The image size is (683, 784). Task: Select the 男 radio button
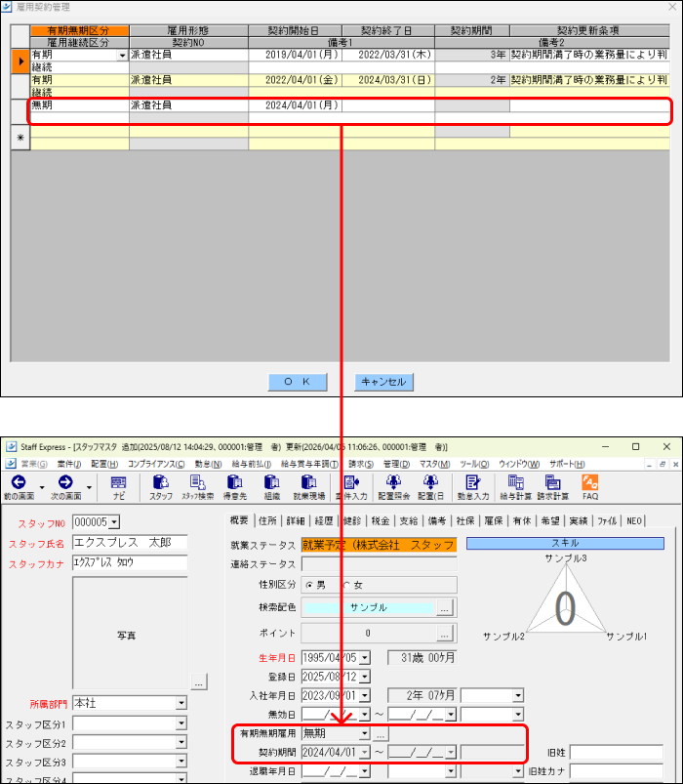pyautogui.click(x=309, y=585)
